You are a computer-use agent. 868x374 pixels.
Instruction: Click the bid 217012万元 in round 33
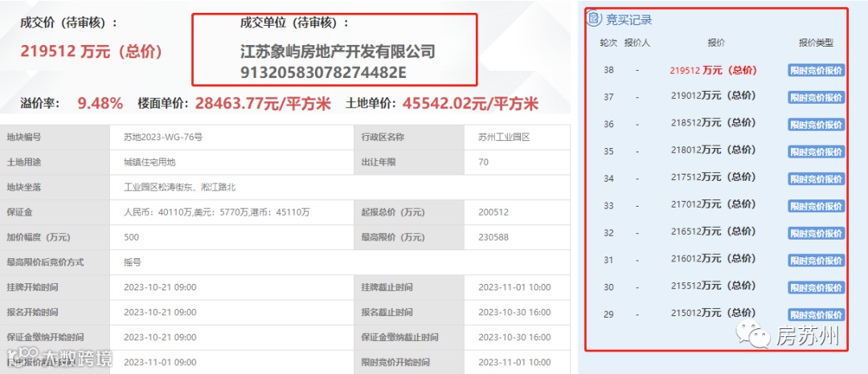(x=713, y=205)
